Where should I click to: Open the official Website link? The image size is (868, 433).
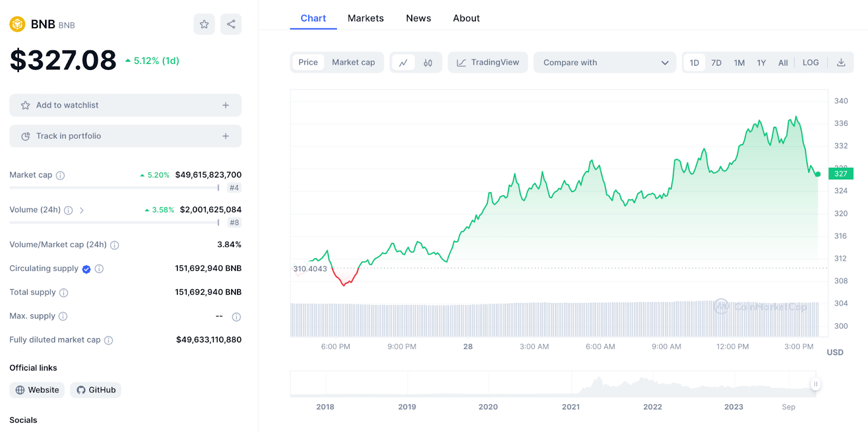tap(37, 390)
